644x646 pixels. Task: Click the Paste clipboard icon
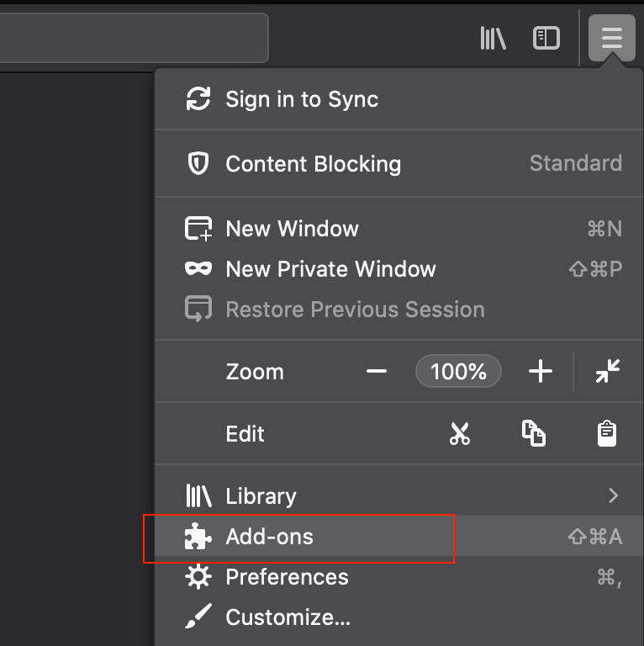(607, 434)
